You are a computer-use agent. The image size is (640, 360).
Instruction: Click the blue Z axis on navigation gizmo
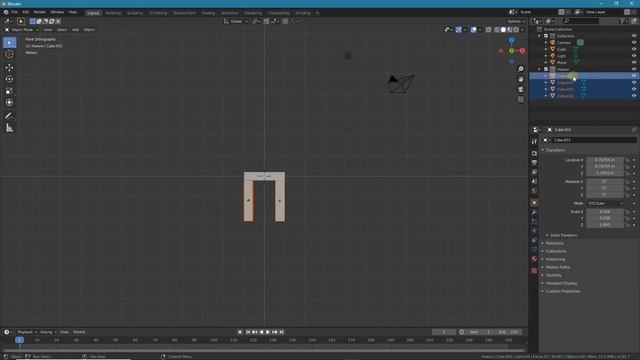point(511,40)
